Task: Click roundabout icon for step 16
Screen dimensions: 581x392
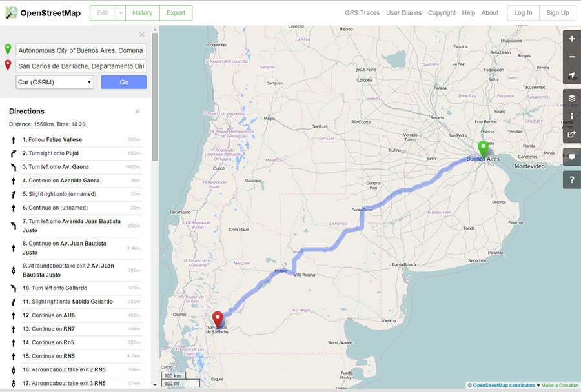Action: click(14, 370)
